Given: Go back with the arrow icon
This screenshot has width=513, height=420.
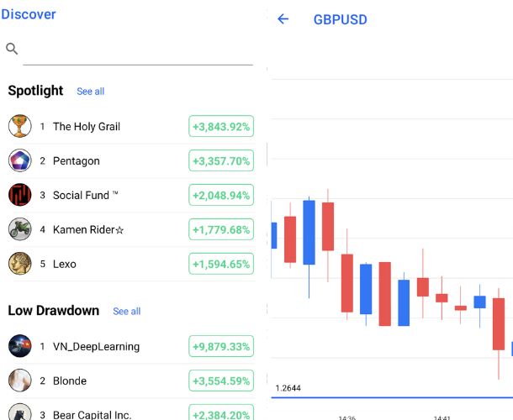Looking at the screenshot, I should click(x=283, y=19).
